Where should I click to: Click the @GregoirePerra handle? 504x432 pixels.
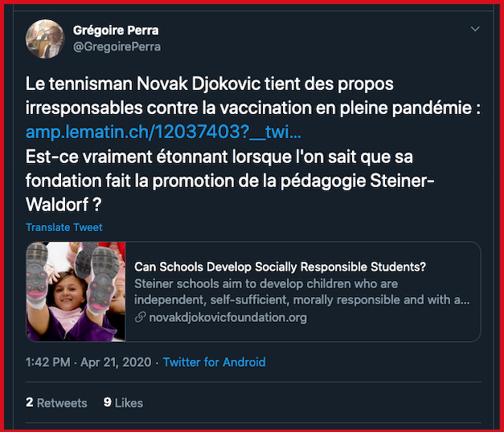pos(117,47)
